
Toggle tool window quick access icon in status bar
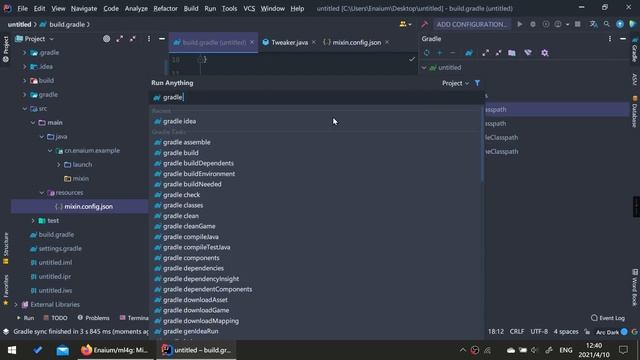pyautogui.click(x=6, y=331)
